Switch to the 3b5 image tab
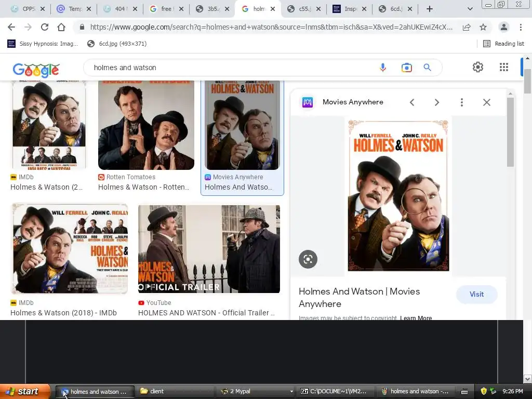The height and width of the screenshot is (399, 532). pos(208,9)
